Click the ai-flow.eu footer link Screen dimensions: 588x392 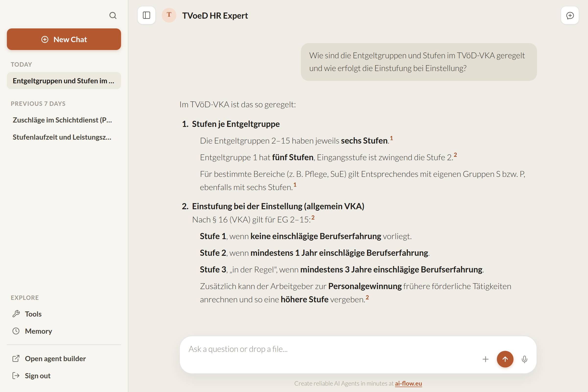tap(408, 383)
